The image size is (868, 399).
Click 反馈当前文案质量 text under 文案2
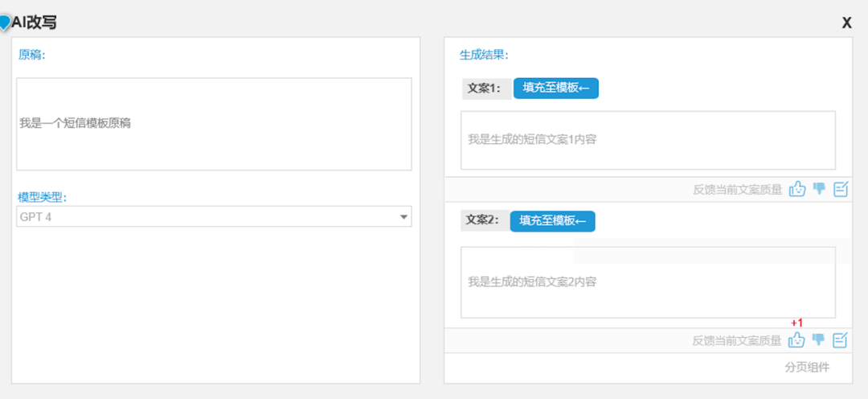coord(737,340)
